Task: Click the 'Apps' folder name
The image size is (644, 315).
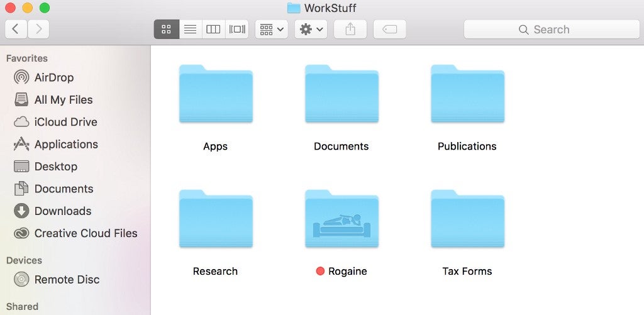Action: [215, 146]
